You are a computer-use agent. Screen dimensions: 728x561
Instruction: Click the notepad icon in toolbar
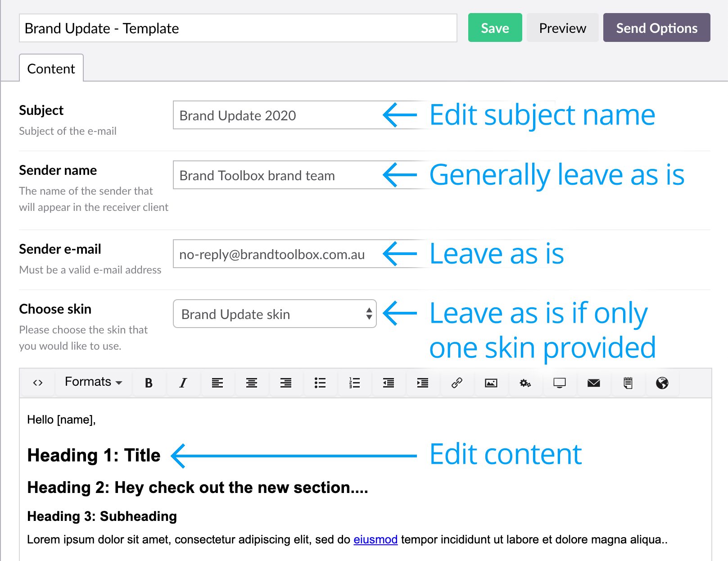[x=628, y=383]
